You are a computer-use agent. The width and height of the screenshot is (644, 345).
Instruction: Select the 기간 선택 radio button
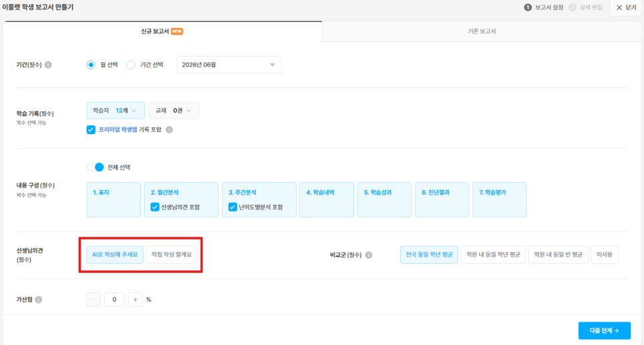coord(131,65)
